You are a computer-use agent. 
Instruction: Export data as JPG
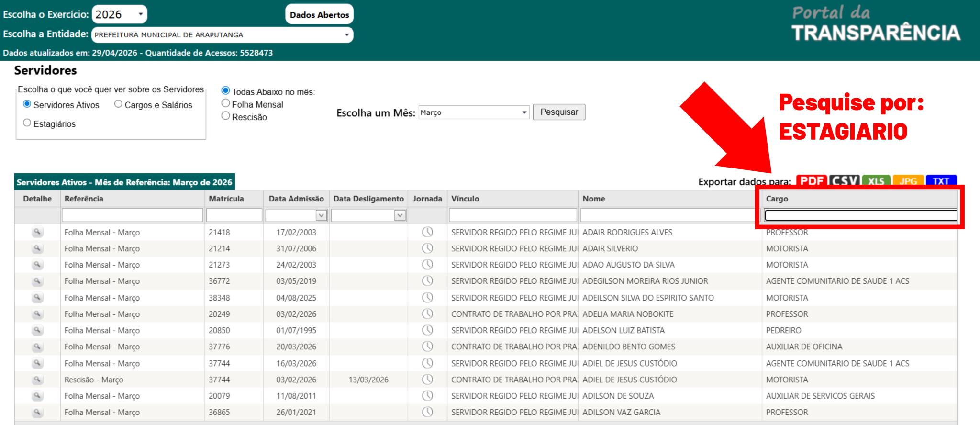click(x=908, y=181)
